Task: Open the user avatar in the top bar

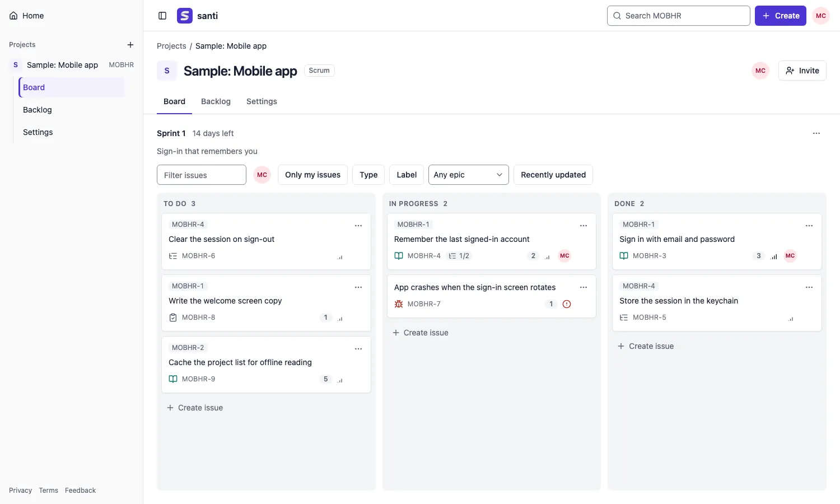Action: click(821, 16)
